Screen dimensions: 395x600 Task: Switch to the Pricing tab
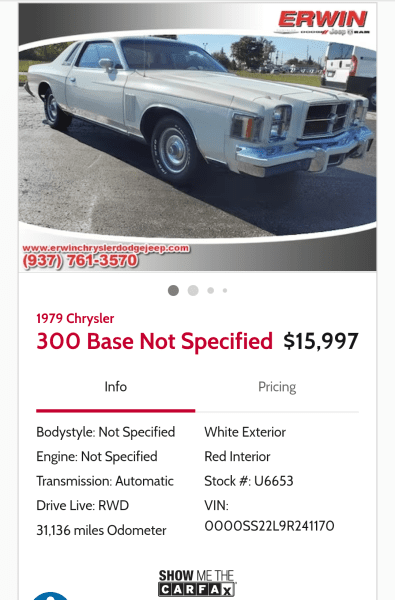click(277, 387)
